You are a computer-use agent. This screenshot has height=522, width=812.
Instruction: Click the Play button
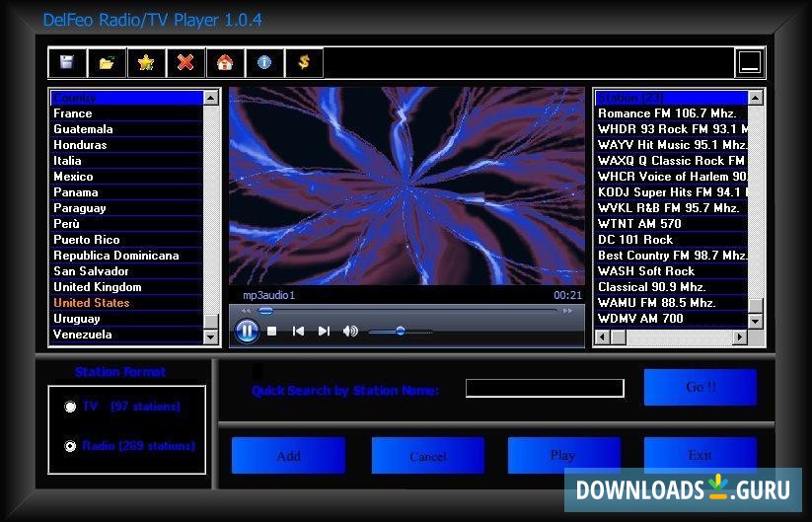coord(563,456)
